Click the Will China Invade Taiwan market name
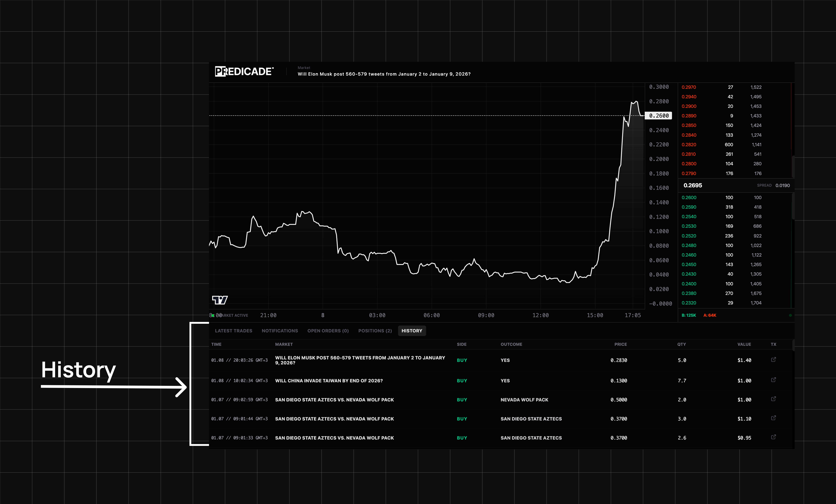836x504 pixels. click(x=329, y=380)
